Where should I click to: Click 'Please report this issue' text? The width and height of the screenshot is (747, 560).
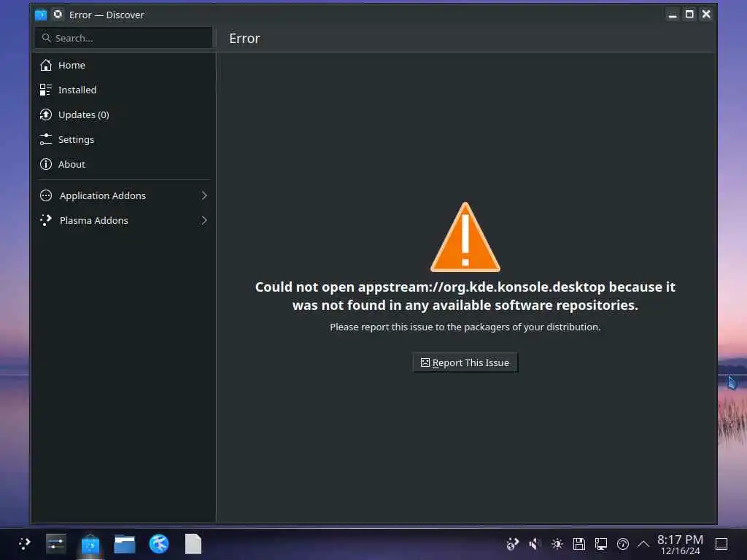click(465, 327)
